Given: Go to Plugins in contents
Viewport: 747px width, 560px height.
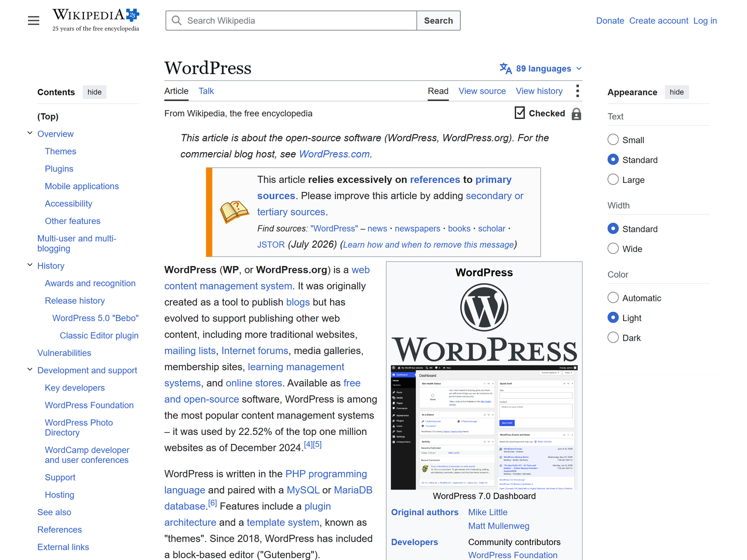Looking at the screenshot, I should [x=59, y=168].
